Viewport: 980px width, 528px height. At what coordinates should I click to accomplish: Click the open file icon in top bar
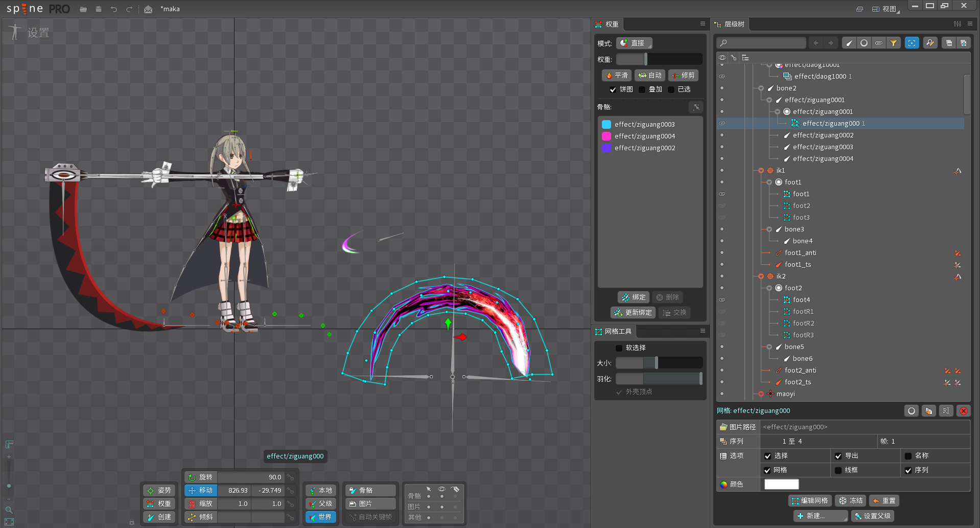coord(83,9)
